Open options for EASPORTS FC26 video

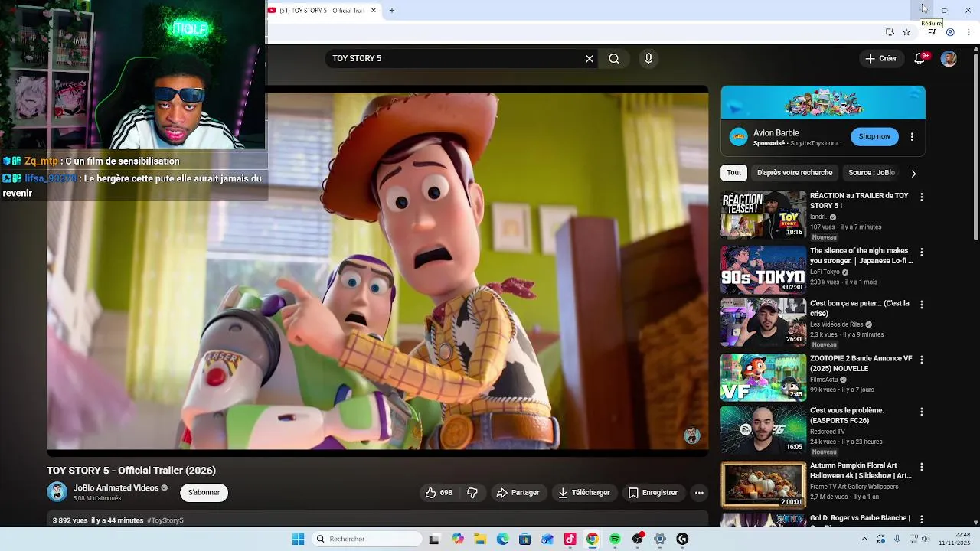click(922, 412)
